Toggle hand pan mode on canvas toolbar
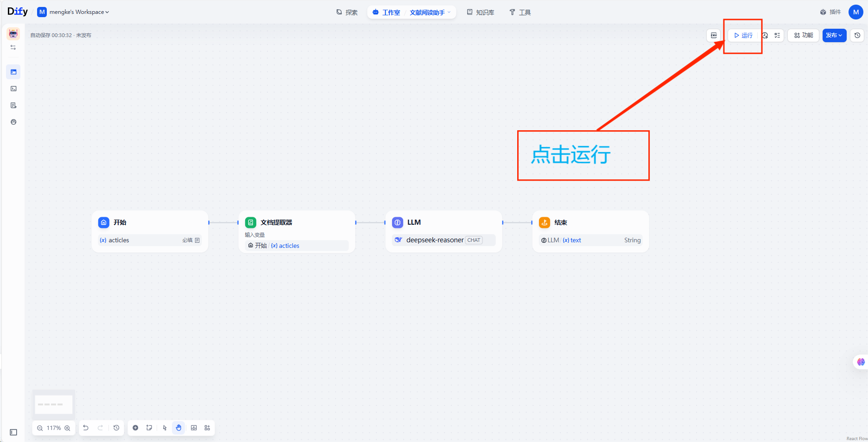This screenshot has width=868, height=442. tap(179, 428)
